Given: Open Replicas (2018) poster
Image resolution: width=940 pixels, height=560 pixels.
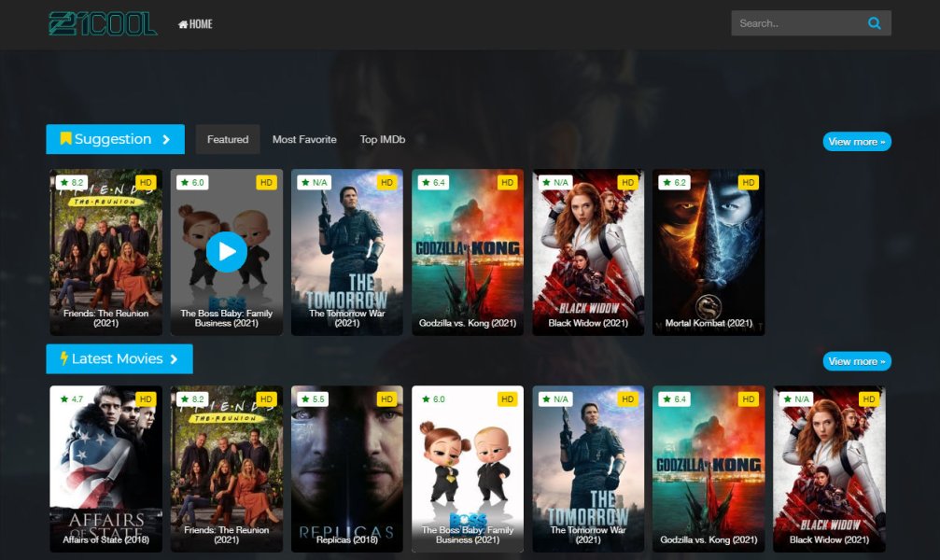Looking at the screenshot, I should (347, 469).
